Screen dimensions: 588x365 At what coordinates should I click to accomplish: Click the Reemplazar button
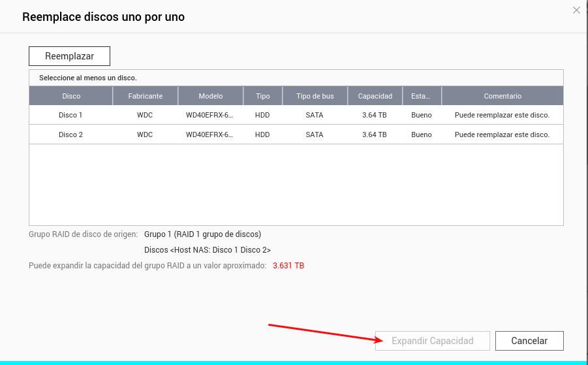tap(69, 56)
